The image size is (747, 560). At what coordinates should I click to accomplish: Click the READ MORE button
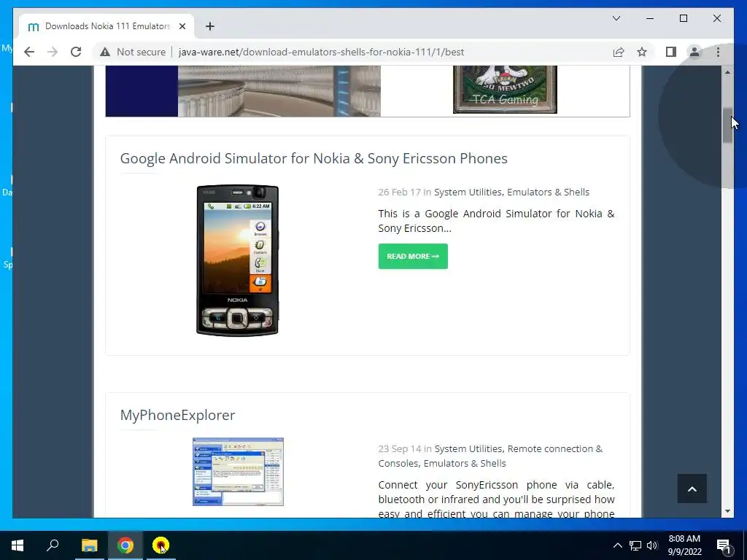pos(413,256)
